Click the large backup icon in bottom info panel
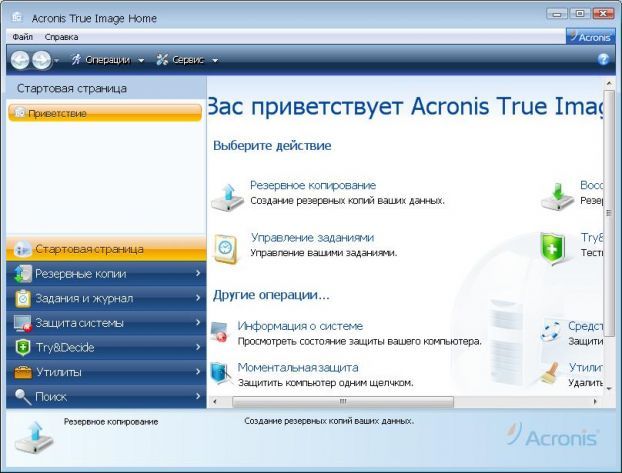The height and width of the screenshot is (473, 622). 34,438
